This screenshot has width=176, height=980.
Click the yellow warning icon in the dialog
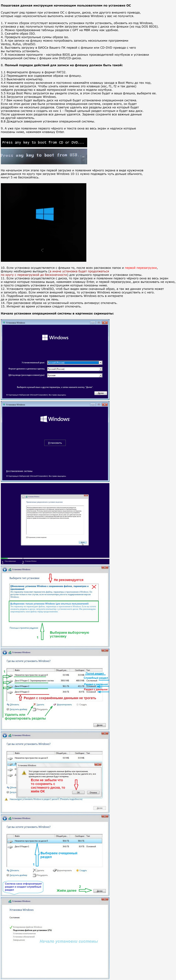24,773
